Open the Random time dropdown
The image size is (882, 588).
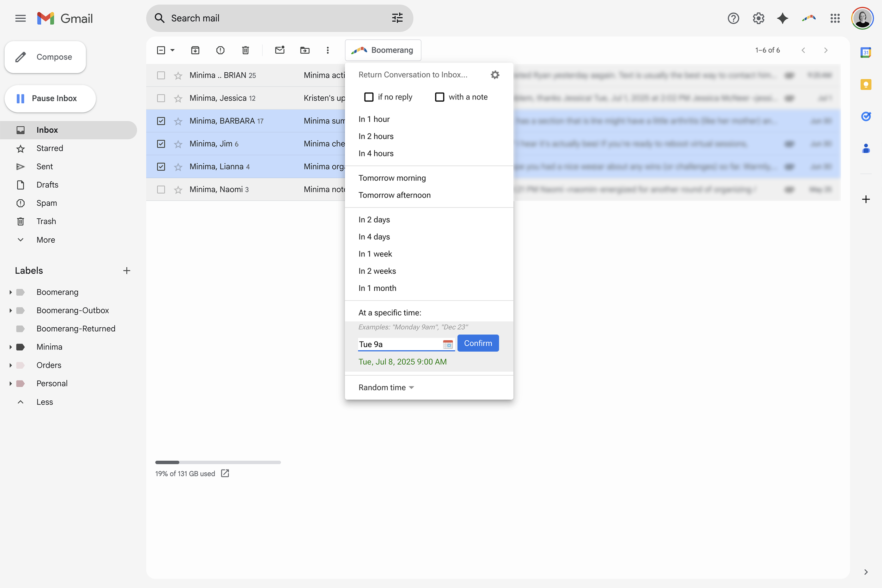click(x=386, y=387)
